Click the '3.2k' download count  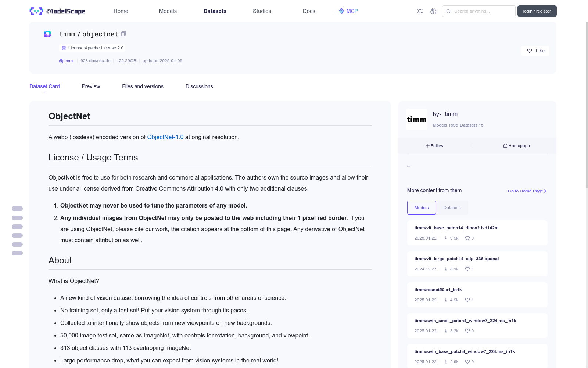coord(454,331)
